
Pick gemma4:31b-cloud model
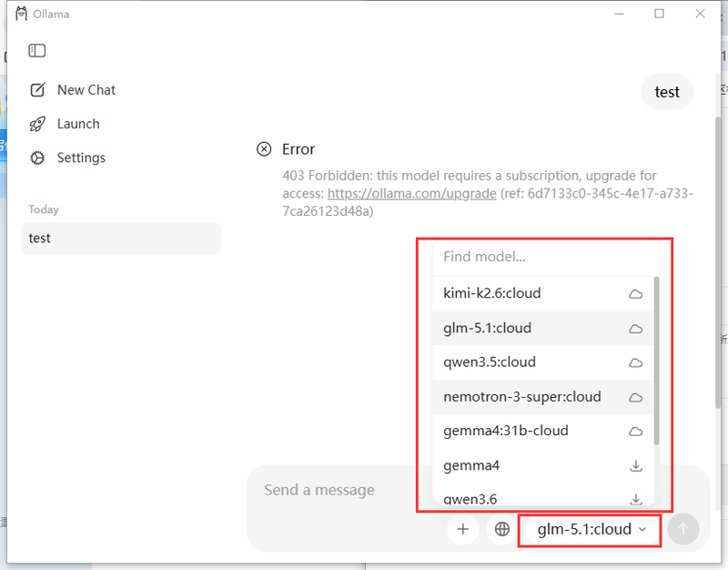(x=542, y=431)
